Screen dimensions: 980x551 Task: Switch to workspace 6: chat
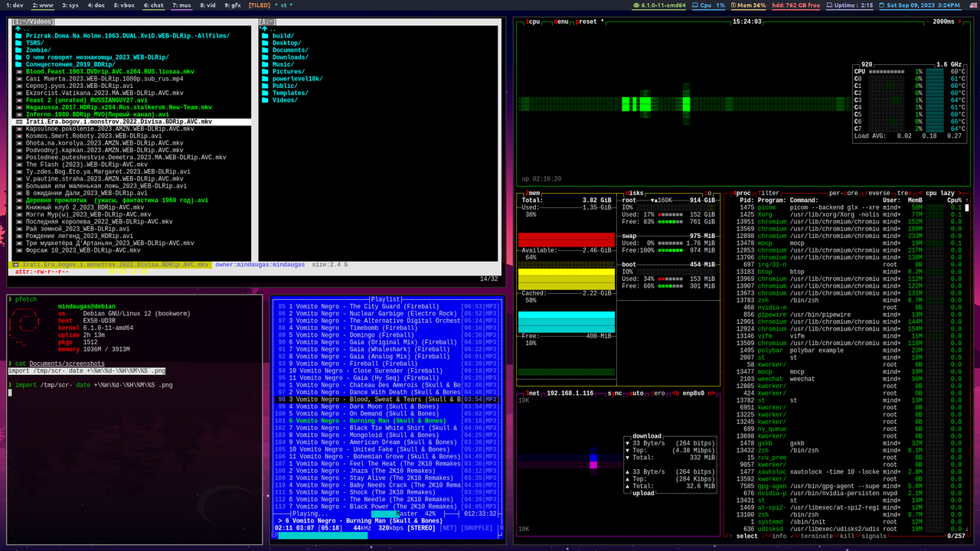(154, 5)
